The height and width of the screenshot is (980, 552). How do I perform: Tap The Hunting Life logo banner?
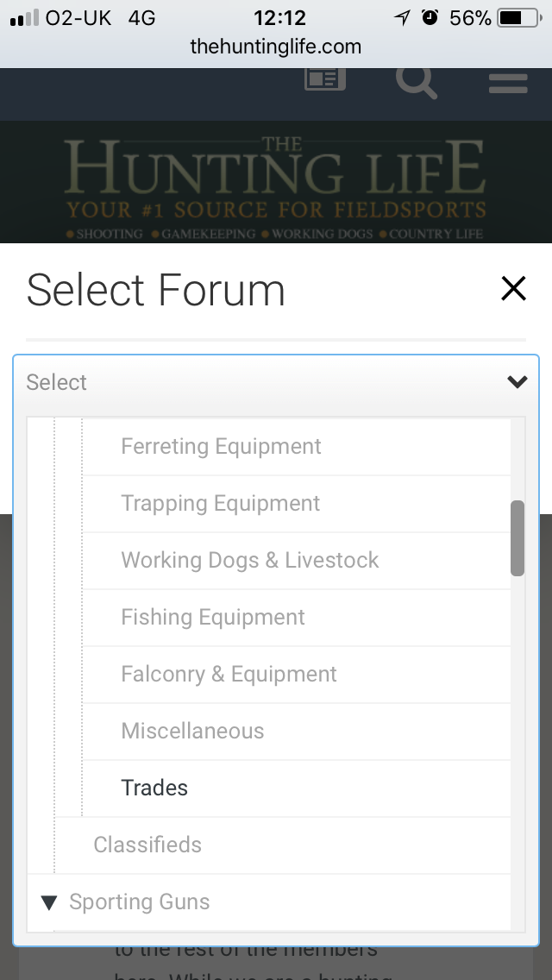pos(276,183)
